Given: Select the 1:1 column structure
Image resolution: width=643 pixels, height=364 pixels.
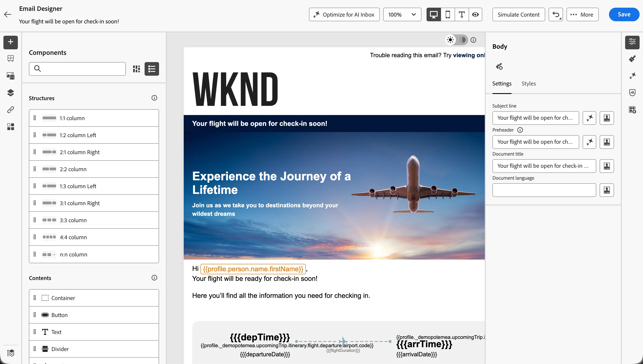Looking at the screenshot, I should 94,118.
